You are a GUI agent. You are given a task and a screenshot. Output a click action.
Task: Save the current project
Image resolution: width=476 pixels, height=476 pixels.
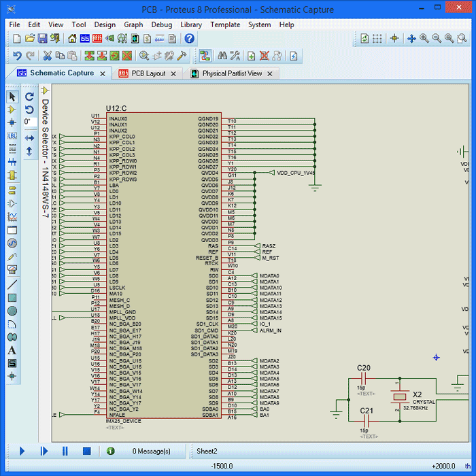coord(42,38)
